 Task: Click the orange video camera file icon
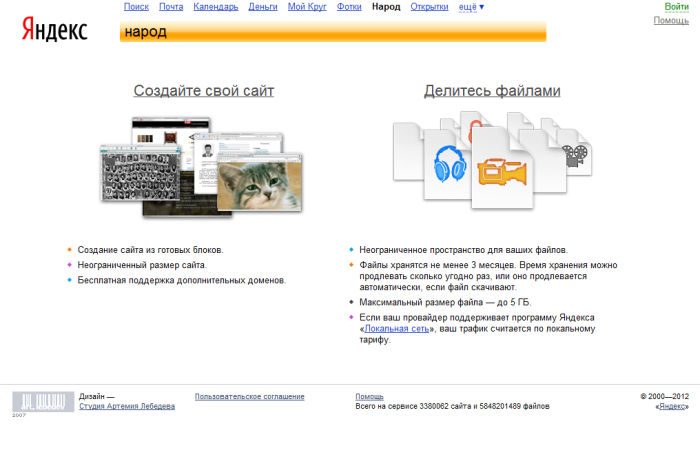point(502,172)
